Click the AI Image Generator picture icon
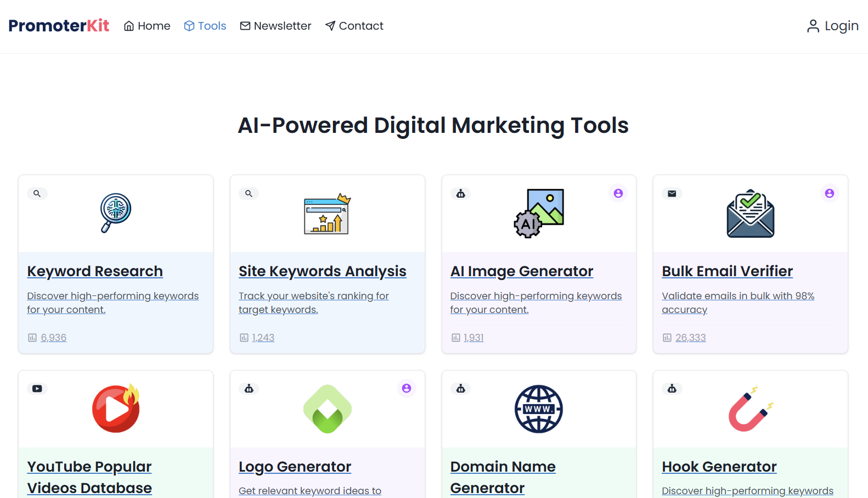Screen dimensions: 868x498 pos(539,214)
